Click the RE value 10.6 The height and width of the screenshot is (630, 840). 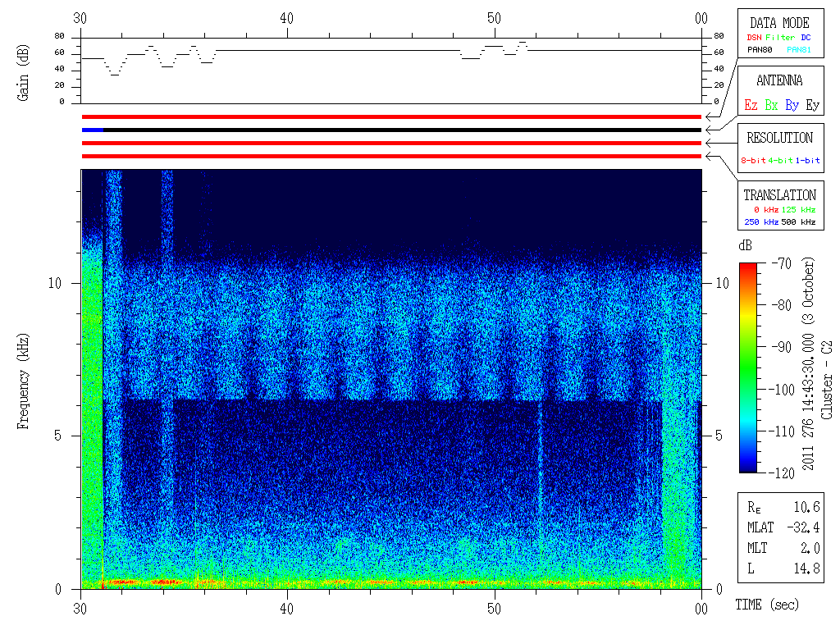tap(807, 507)
